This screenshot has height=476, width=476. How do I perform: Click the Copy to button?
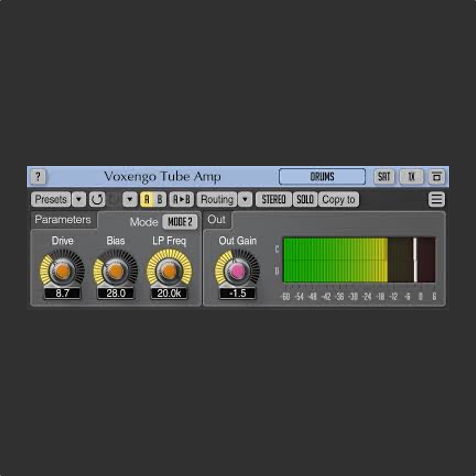[338, 200]
